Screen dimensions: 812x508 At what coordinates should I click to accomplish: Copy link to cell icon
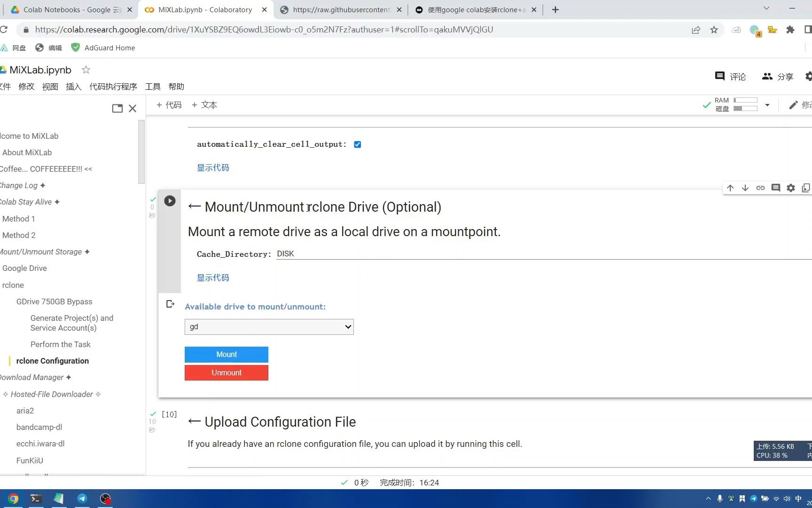pyautogui.click(x=760, y=188)
